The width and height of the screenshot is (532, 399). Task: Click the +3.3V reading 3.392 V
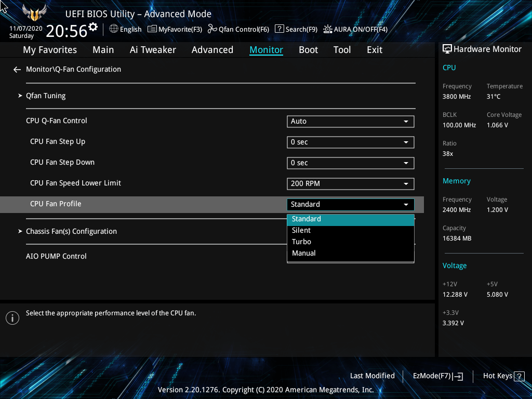pos(453,323)
